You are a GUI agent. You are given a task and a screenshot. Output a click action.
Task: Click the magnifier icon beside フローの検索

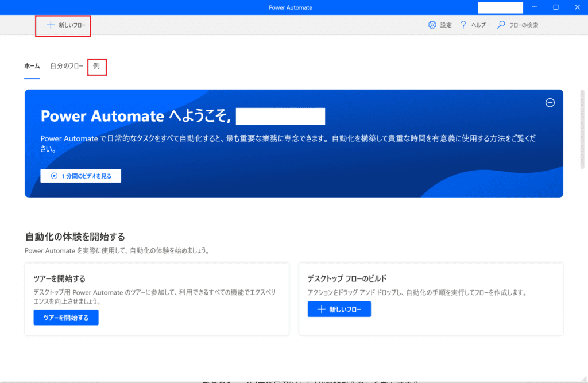tap(501, 25)
